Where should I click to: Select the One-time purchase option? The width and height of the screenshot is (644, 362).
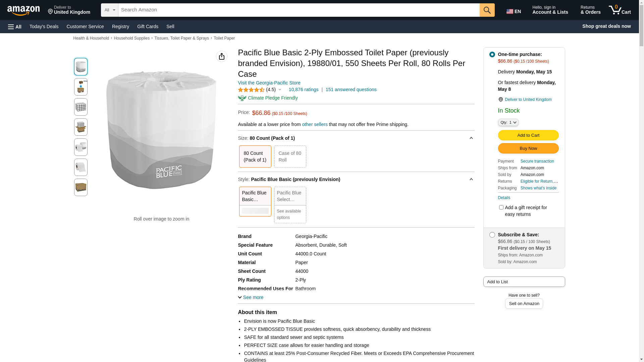coord(492,55)
